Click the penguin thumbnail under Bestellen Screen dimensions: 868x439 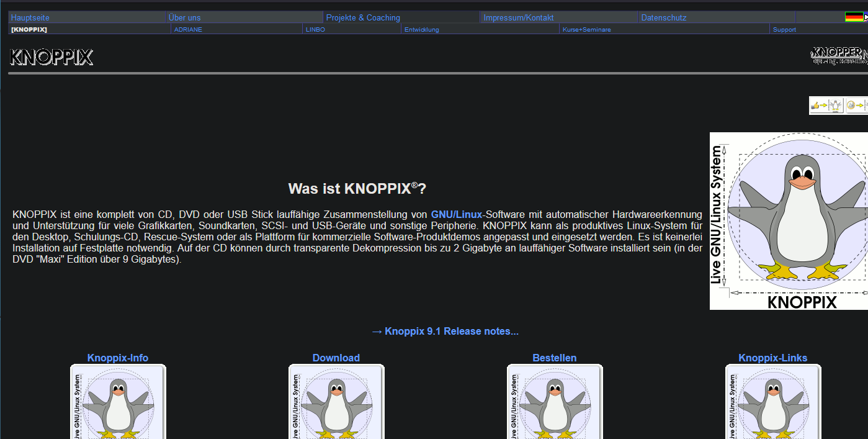(x=555, y=402)
